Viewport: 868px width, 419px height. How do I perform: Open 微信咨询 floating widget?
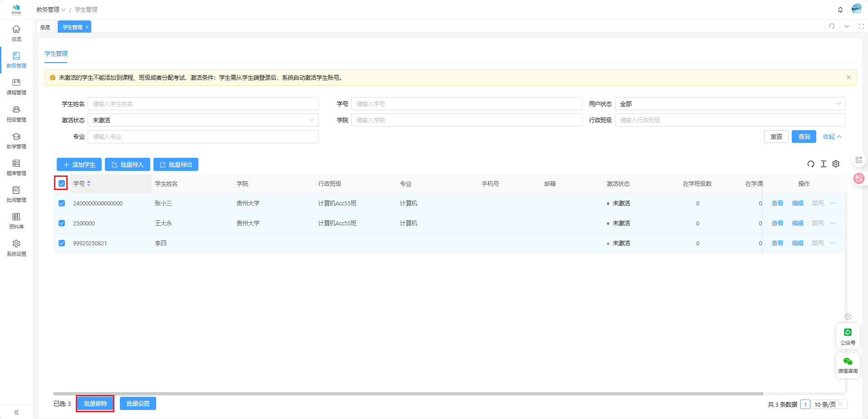tap(848, 365)
